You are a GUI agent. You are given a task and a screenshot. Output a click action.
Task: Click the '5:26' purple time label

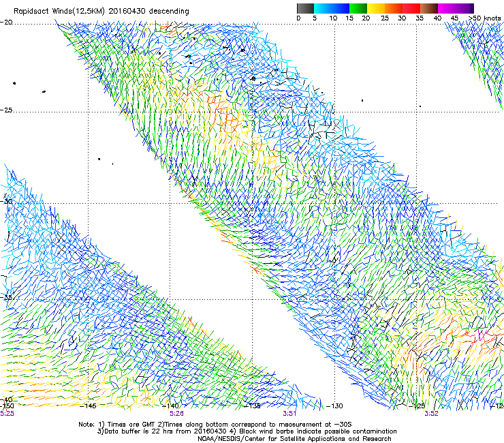point(177,414)
